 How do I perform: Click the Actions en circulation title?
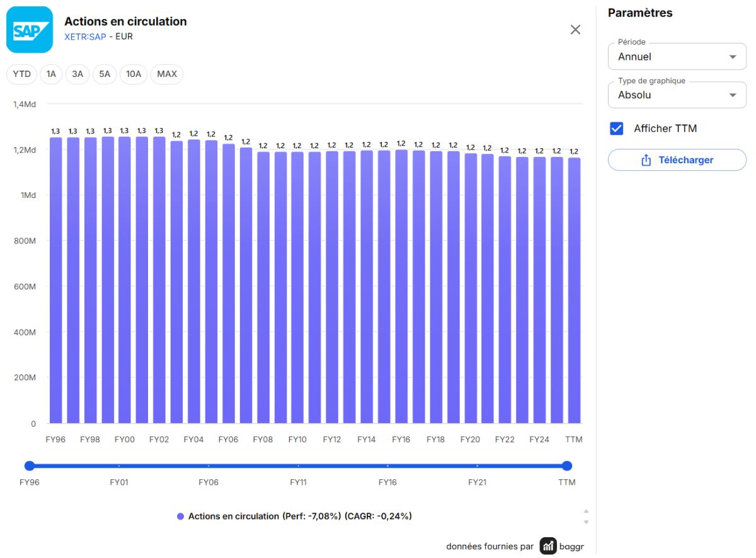point(125,21)
